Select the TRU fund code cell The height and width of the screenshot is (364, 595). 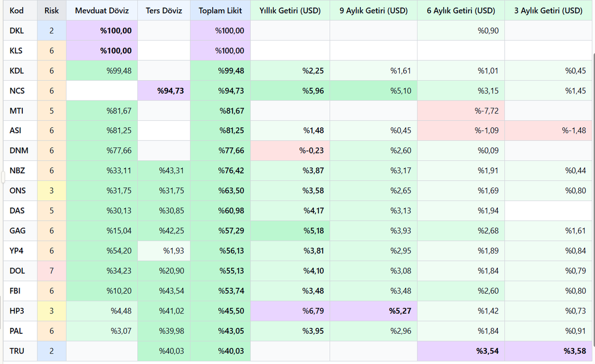pyautogui.click(x=20, y=351)
